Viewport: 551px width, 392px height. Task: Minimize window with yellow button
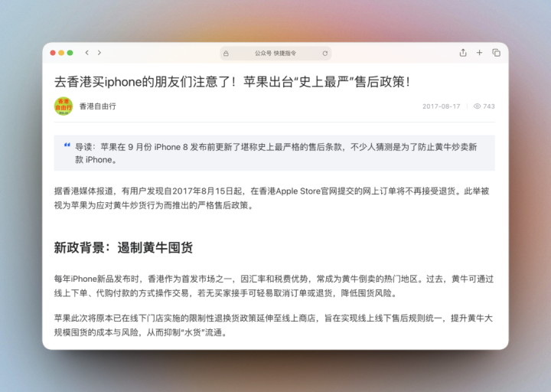pos(61,53)
